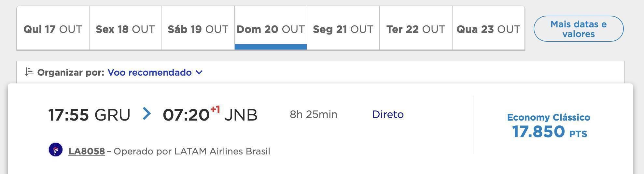The height and width of the screenshot is (174, 644).
Task: Select the Dom 20 OUT date tab
Action: pos(271,28)
